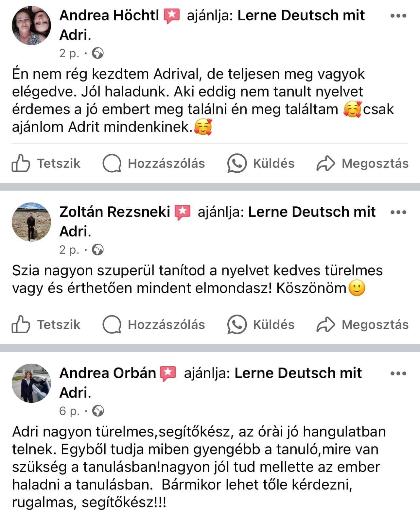Click Andrea Orbán's profile picture
This screenshot has width=420, height=516.
coord(31,383)
